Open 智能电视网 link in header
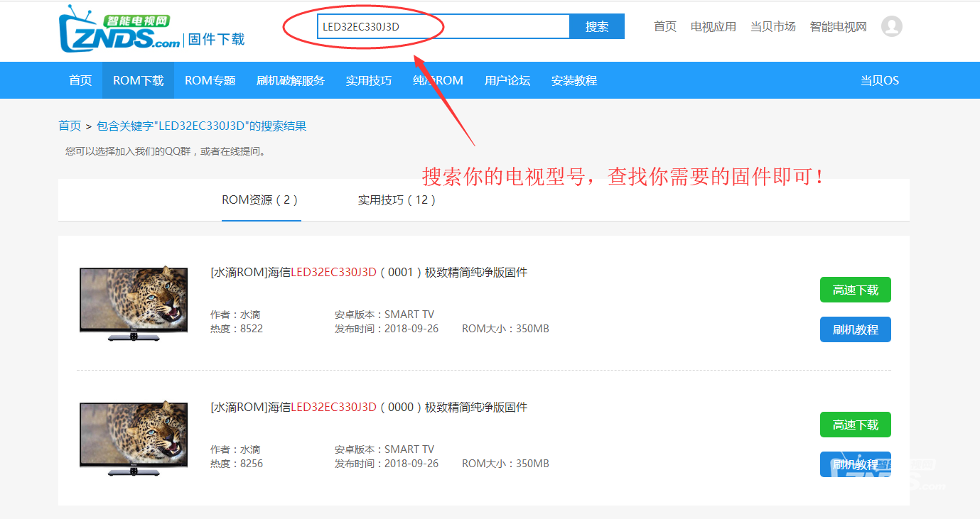980x519 pixels. 839,26
